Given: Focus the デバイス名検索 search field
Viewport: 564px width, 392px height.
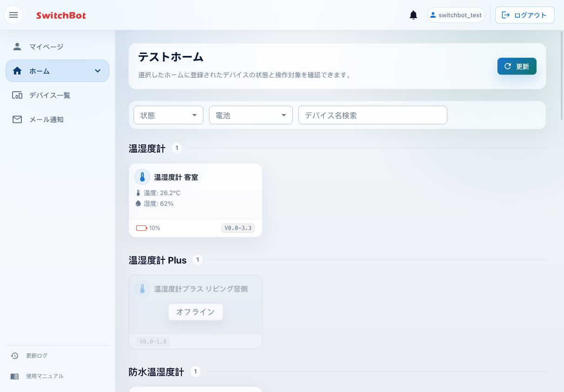Looking at the screenshot, I should pos(373,115).
